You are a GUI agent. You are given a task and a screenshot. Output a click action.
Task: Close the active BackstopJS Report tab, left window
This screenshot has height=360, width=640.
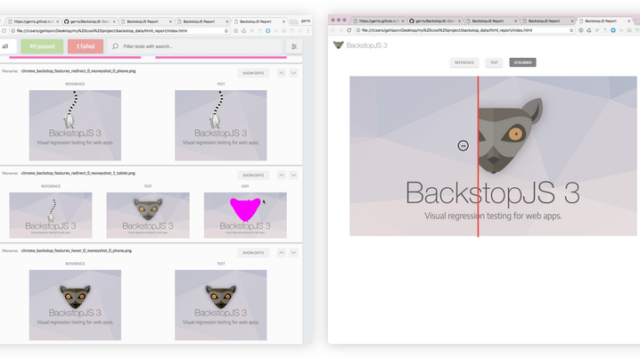pos(284,21)
